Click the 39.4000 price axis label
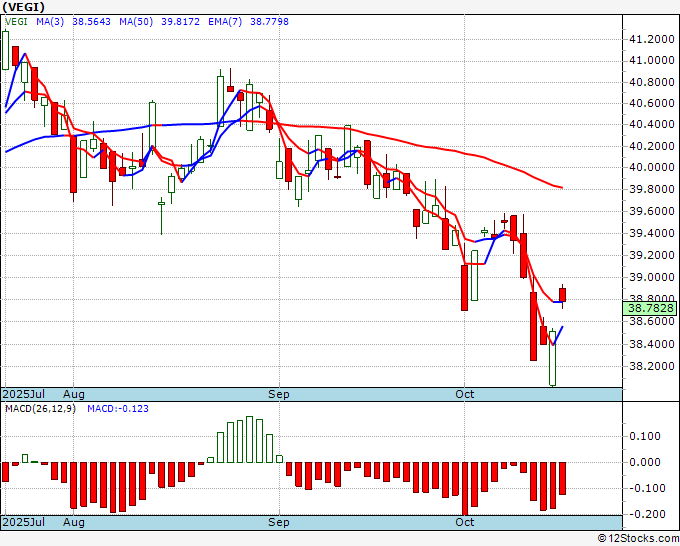 point(651,233)
